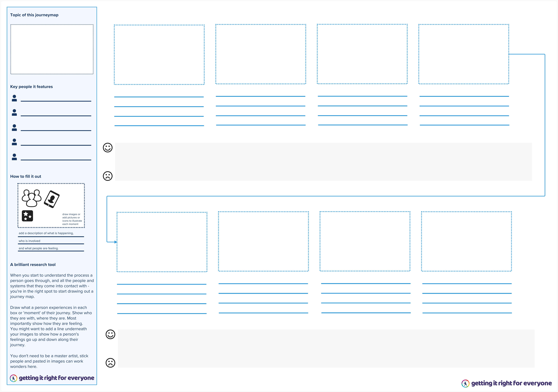Click the 'Key people it features' heading
The image size is (558, 392).
(x=31, y=87)
